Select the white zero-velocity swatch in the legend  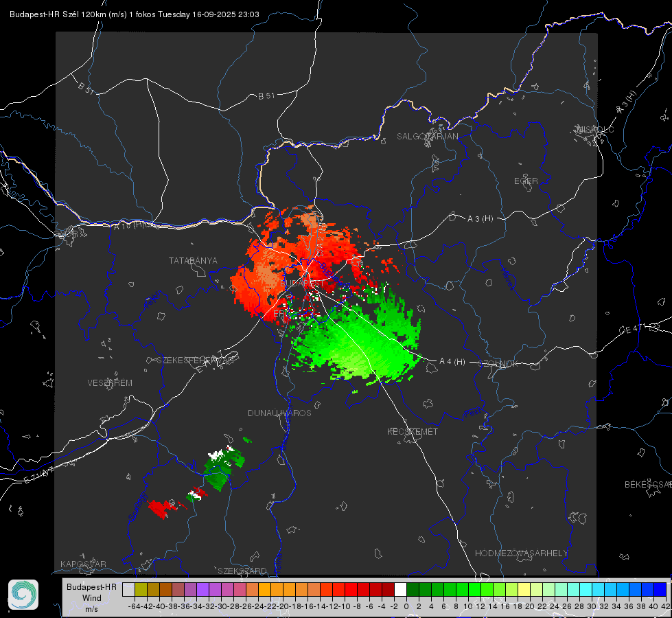click(400, 589)
